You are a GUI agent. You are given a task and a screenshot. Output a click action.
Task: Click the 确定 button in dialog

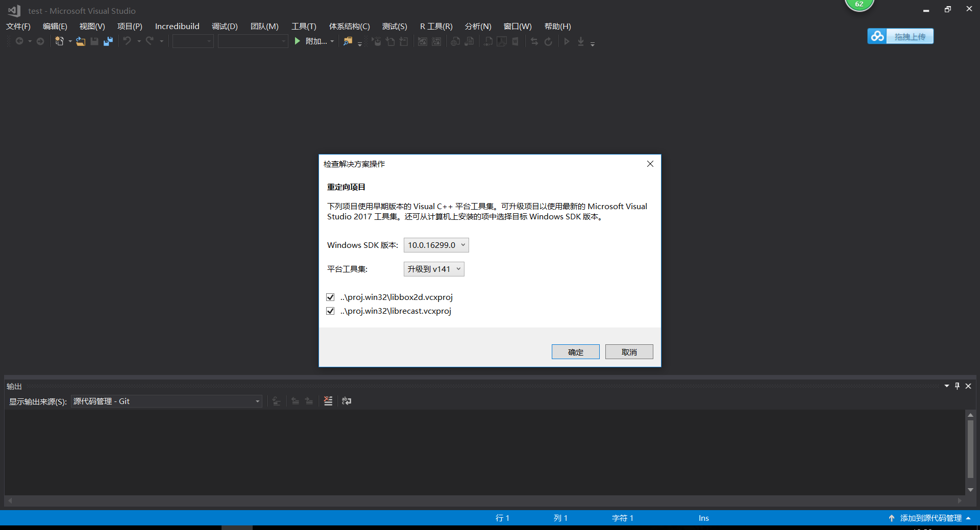point(576,352)
